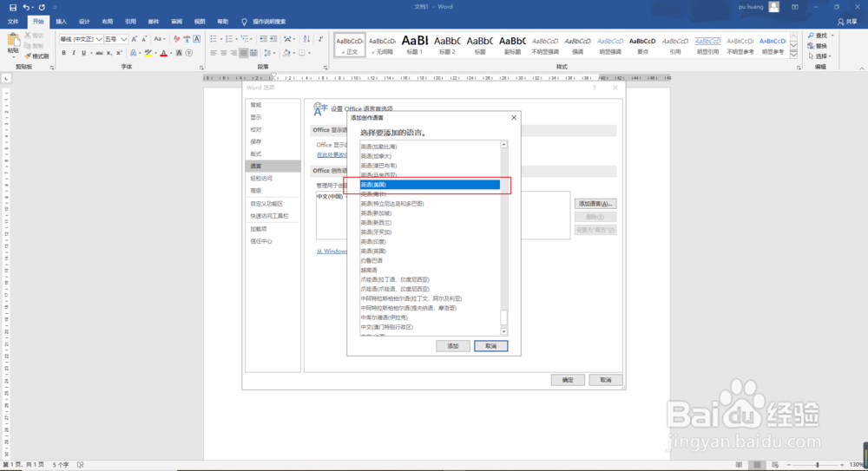Screen dimensions: 868x471
Task: Apply the yellow text highlight color
Action: 148,53
